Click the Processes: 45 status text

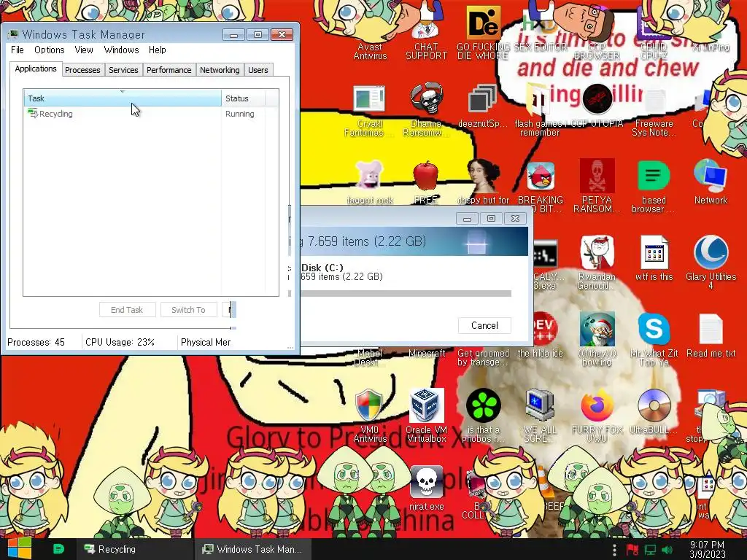(x=36, y=342)
